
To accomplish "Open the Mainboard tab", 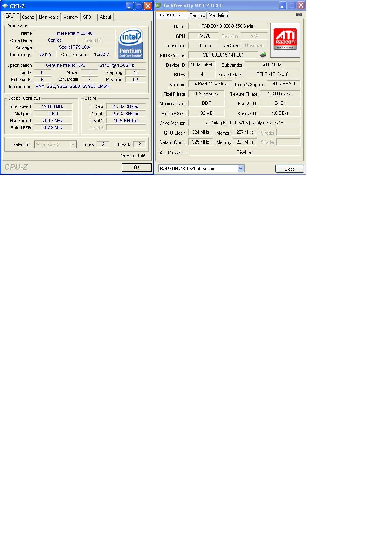I will 49,17.
